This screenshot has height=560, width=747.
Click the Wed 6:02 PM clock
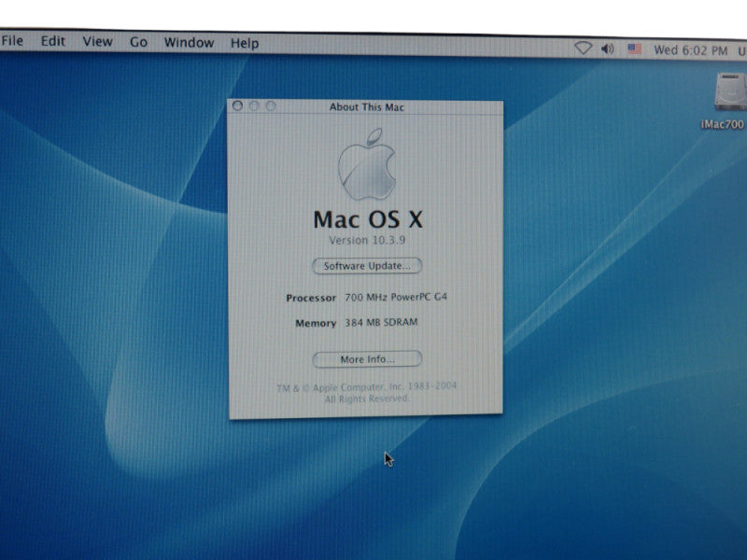click(x=691, y=50)
